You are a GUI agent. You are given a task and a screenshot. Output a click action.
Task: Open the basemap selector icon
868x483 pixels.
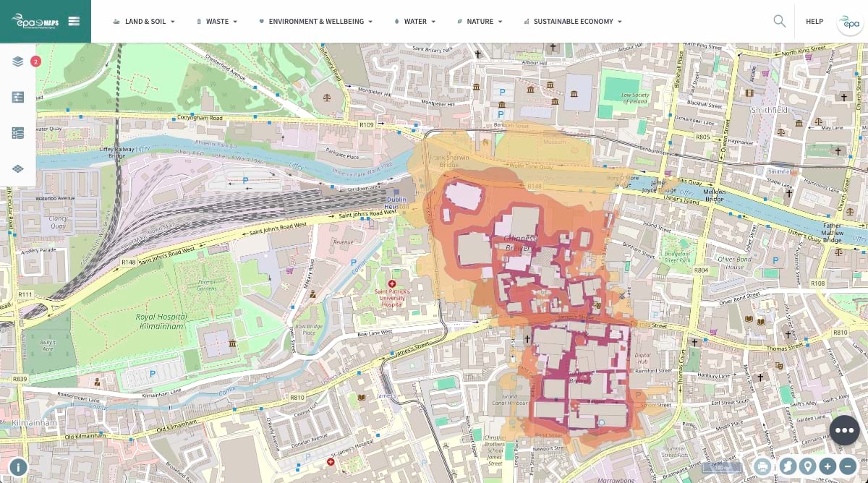(18, 168)
